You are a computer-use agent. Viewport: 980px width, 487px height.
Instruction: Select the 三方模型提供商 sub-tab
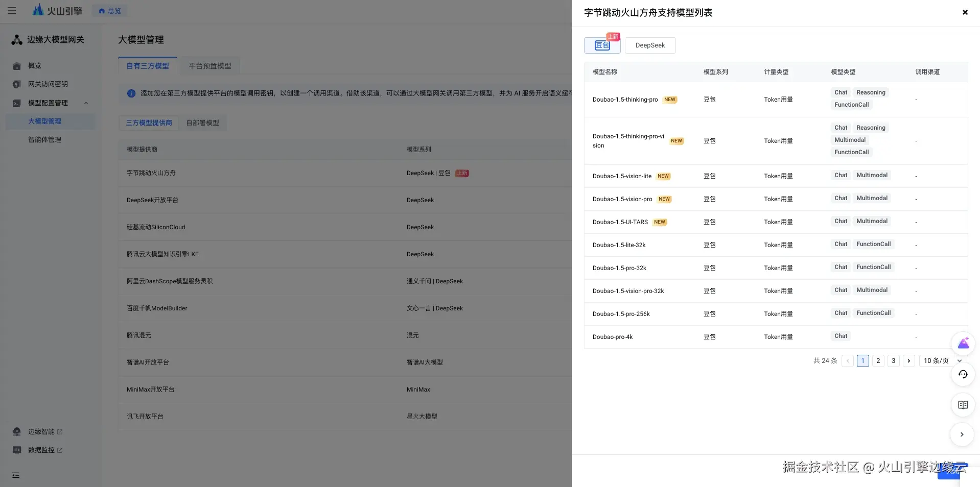click(149, 123)
